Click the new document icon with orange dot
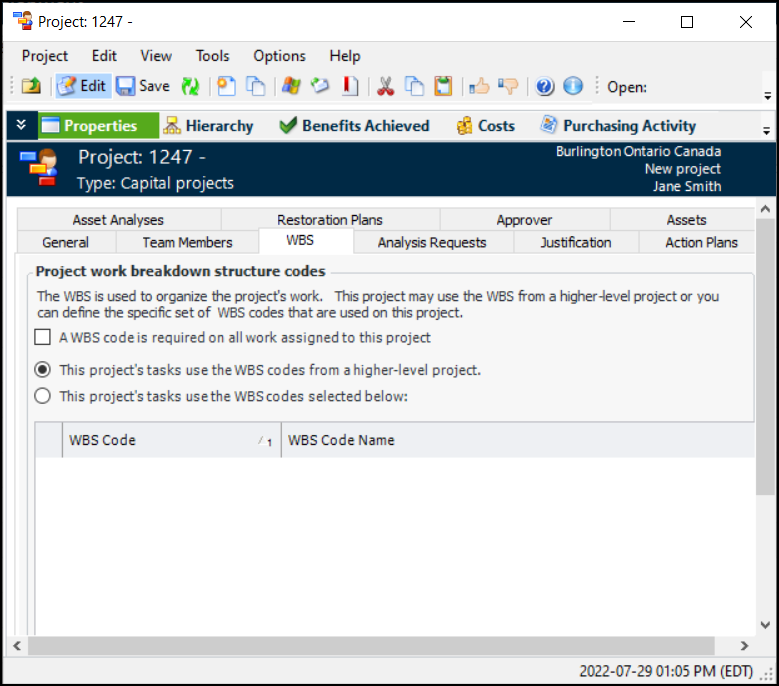This screenshot has width=779, height=686. [226, 86]
